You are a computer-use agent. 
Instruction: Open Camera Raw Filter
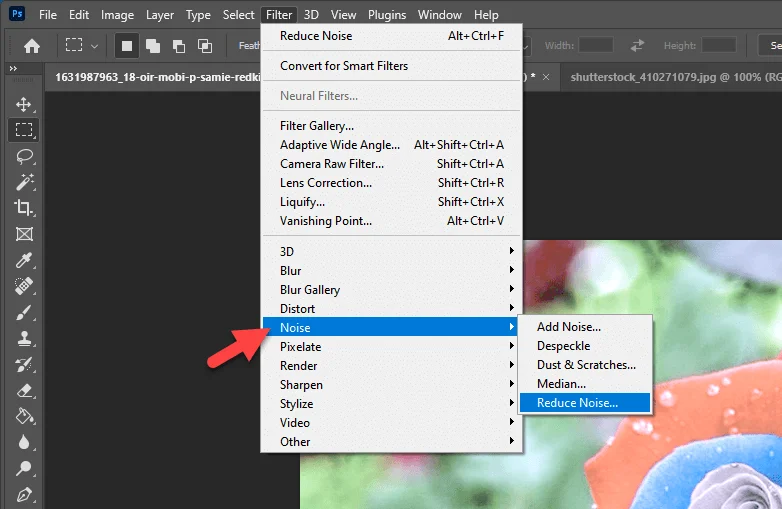pyautogui.click(x=391, y=164)
